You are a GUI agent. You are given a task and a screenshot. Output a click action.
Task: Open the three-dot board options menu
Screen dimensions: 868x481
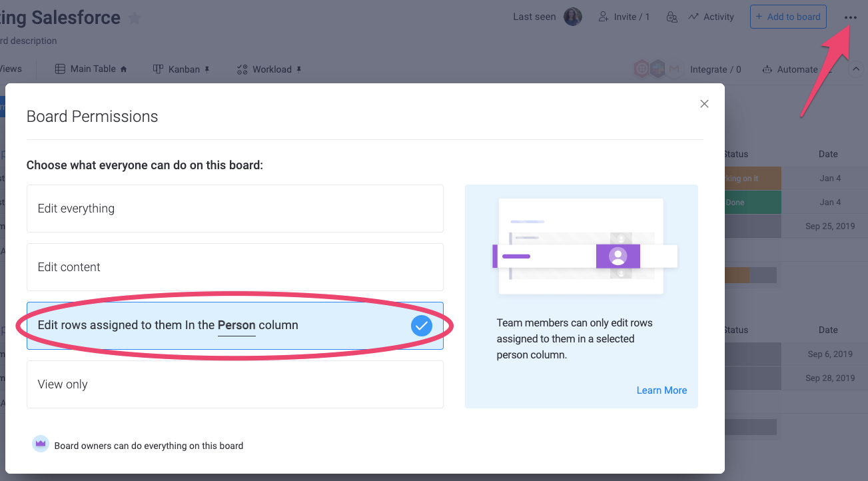click(x=850, y=18)
